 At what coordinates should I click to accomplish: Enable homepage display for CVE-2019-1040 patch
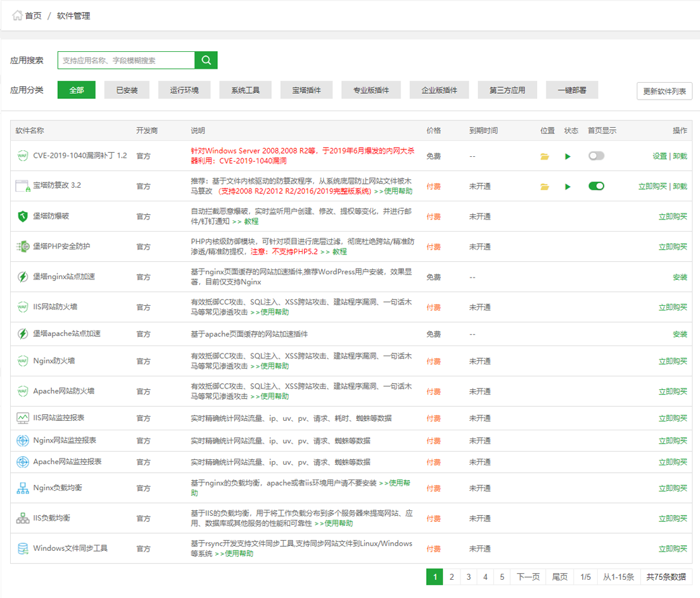coord(596,156)
